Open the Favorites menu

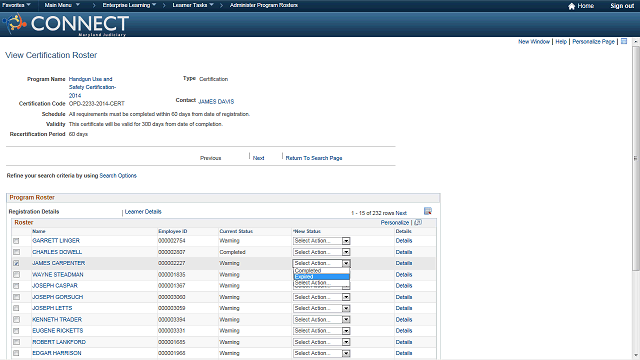pos(16,5)
